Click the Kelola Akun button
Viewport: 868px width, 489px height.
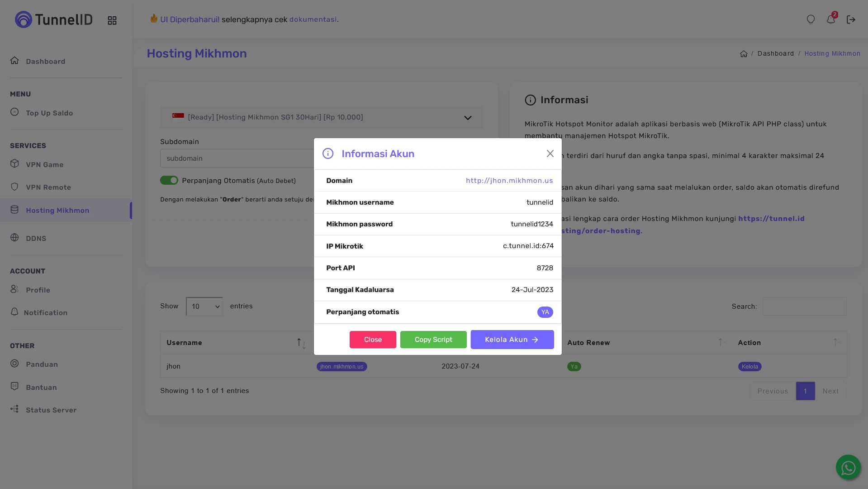(x=512, y=340)
